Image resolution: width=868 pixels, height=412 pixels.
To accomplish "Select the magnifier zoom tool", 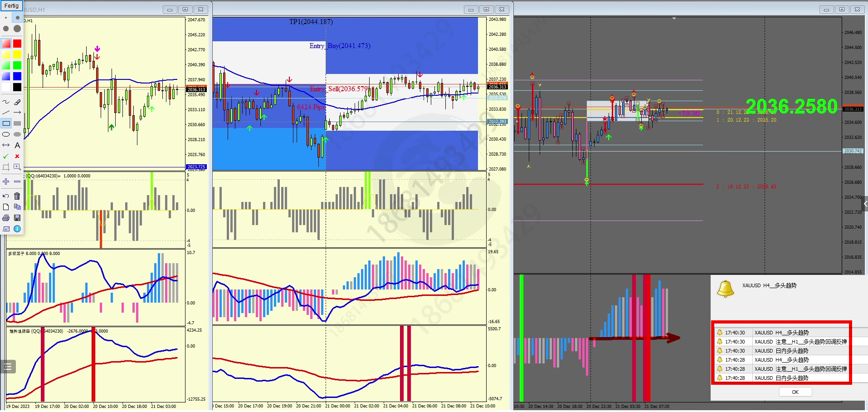I will (17, 167).
